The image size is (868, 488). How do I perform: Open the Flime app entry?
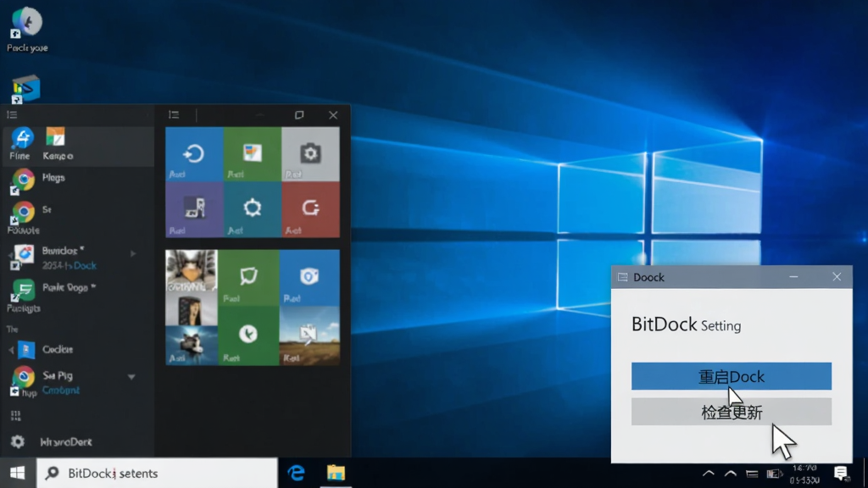pyautogui.click(x=21, y=144)
